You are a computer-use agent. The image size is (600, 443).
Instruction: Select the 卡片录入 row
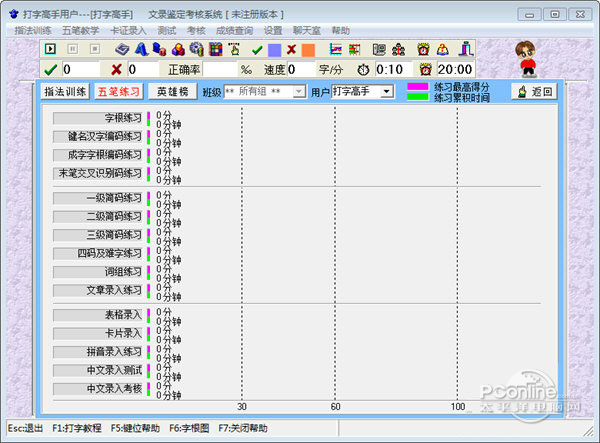(98, 334)
